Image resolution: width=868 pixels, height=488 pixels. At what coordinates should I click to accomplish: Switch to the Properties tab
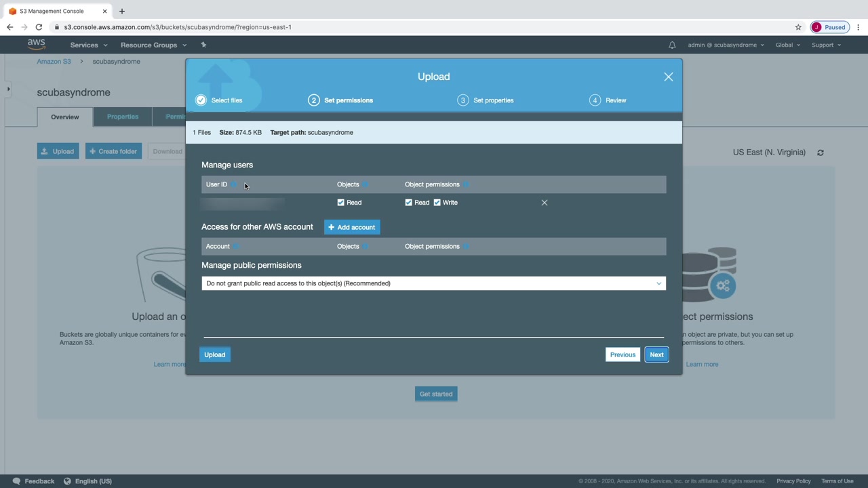coord(123,117)
